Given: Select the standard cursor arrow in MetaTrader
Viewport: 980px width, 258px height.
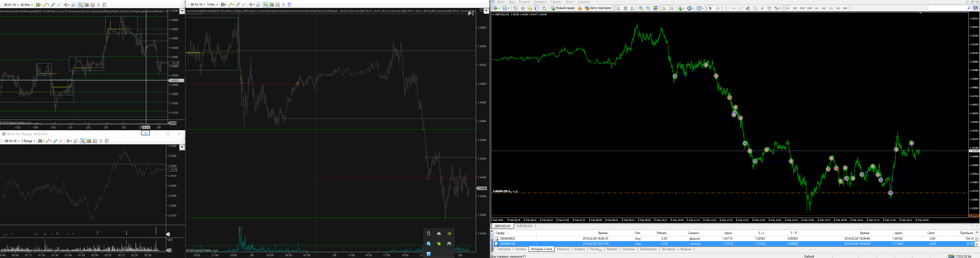Looking at the screenshot, I should [711, 8].
